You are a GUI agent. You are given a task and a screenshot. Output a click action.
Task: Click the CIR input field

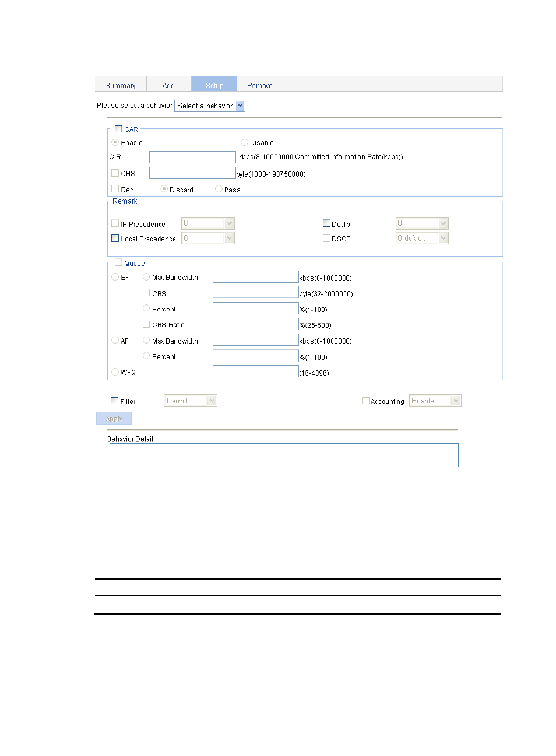coord(192,157)
